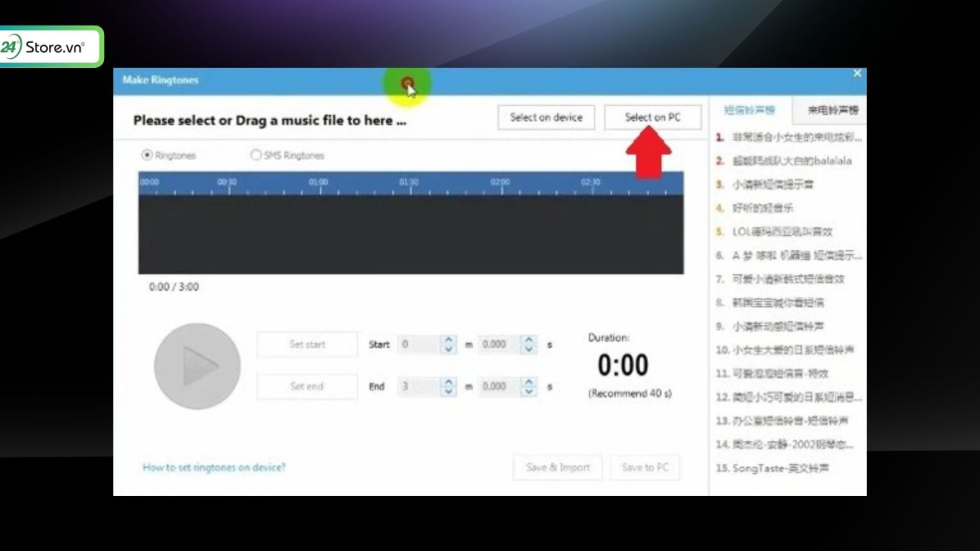Click the Set start button
980x551 pixels.
[x=307, y=344]
